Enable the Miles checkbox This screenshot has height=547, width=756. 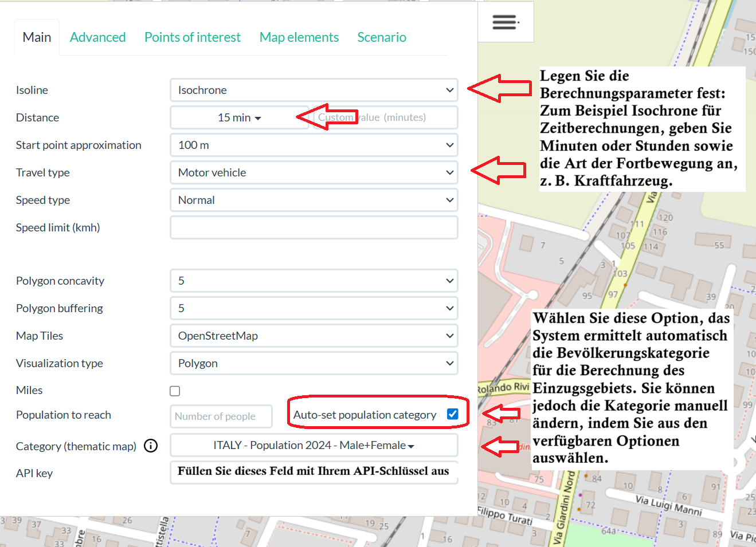tap(175, 391)
